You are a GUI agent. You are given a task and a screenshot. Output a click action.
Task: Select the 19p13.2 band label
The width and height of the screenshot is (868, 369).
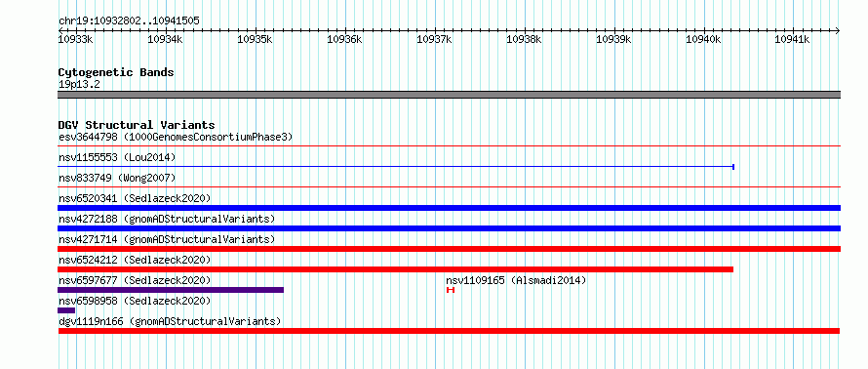coord(79,85)
